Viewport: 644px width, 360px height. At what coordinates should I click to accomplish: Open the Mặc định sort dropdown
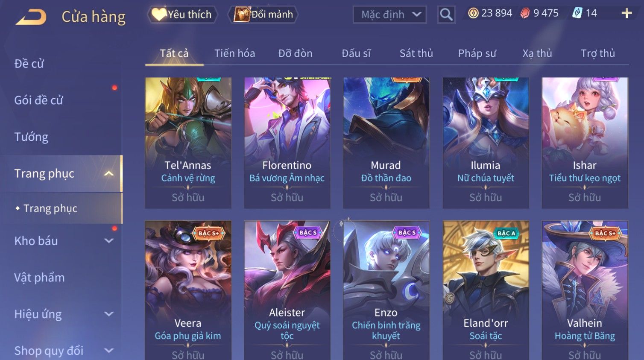389,15
